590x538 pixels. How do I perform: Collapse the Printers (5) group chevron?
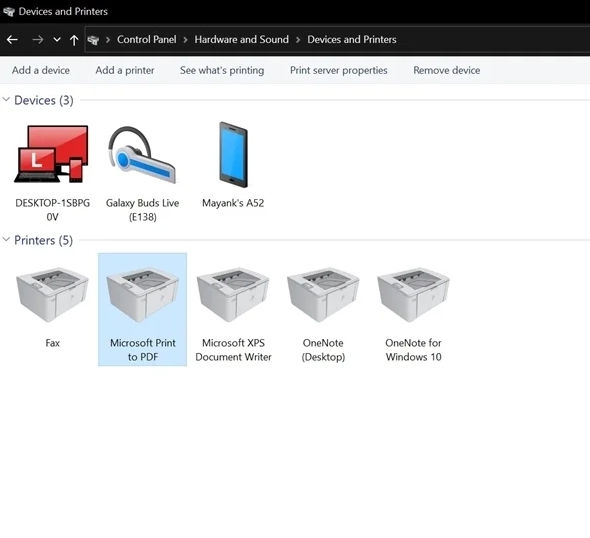pyautogui.click(x=6, y=240)
